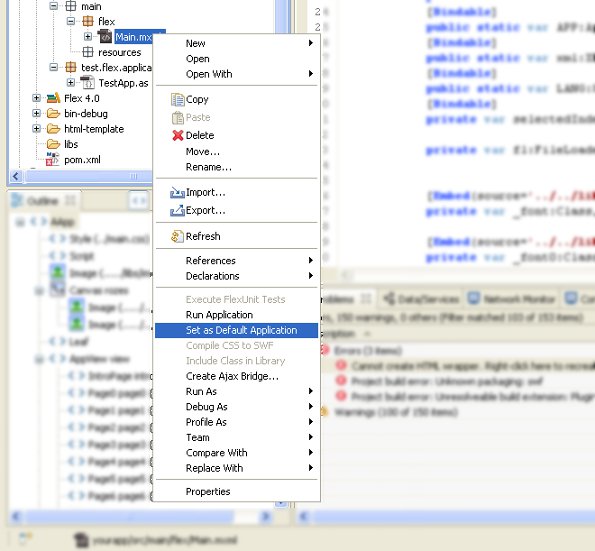This screenshot has width=595, height=551.
Task: Collapse the test.flex.applica package node
Action: coord(54,67)
